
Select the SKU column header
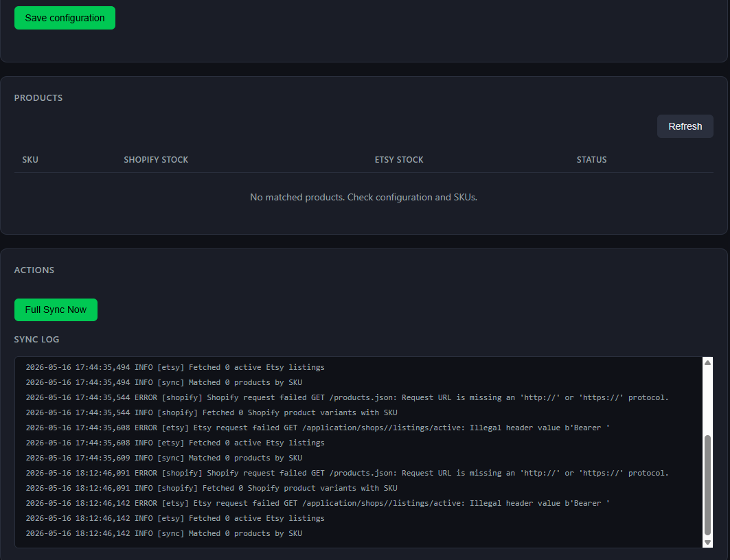[x=30, y=159]
